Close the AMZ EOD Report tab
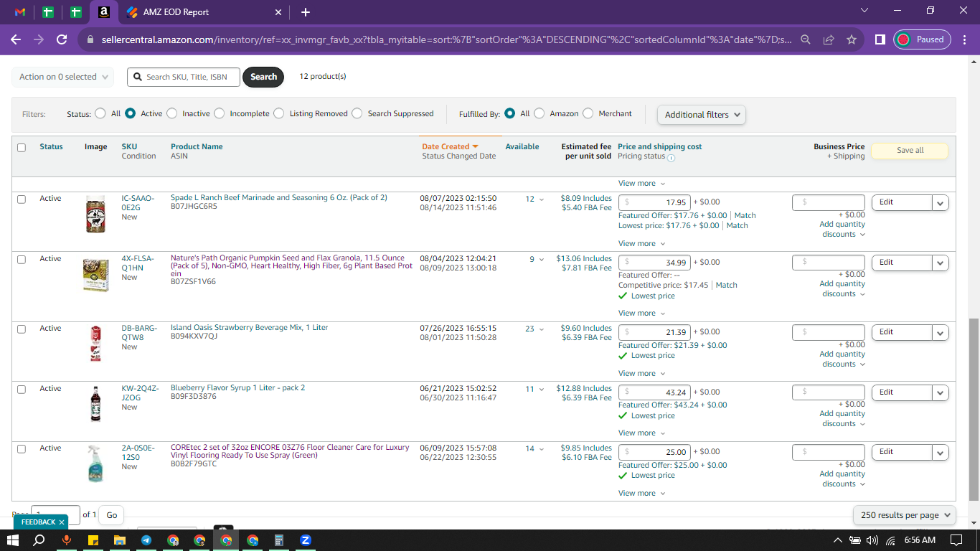Image resolution: width=980 pixels, height=551 pixels. 278,12
